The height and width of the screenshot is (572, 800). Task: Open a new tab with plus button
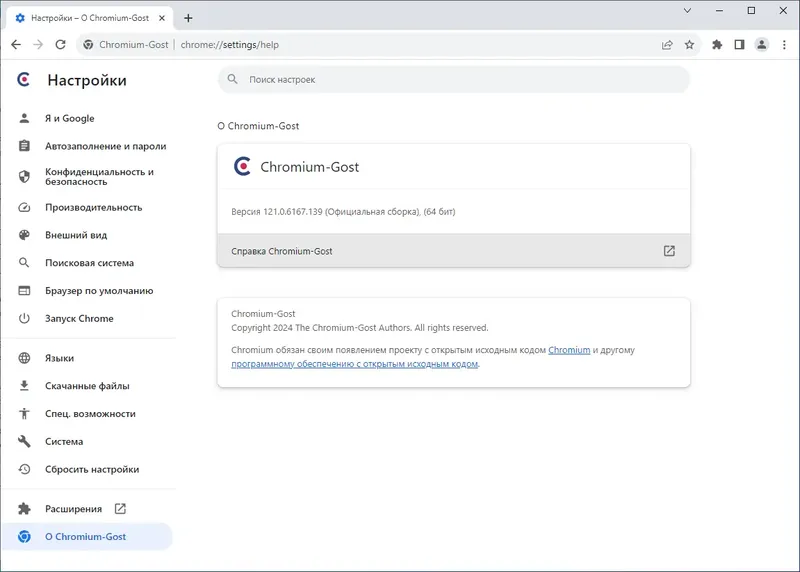188,18
